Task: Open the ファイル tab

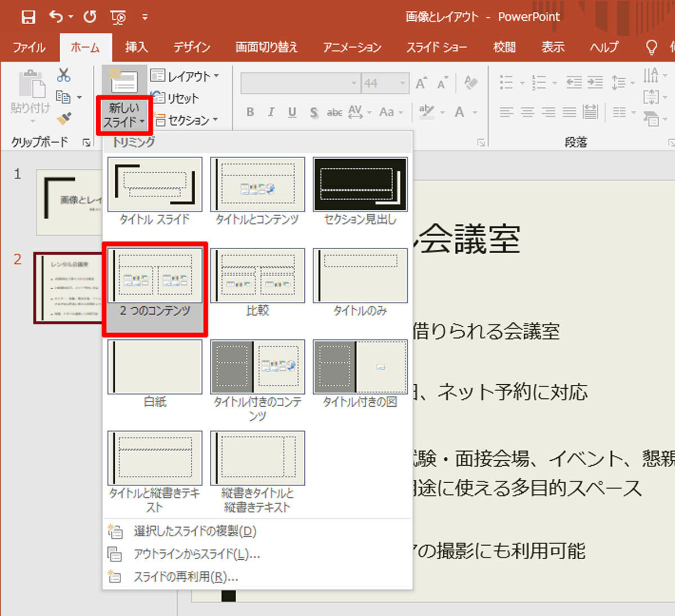Action: pos(29,47)
